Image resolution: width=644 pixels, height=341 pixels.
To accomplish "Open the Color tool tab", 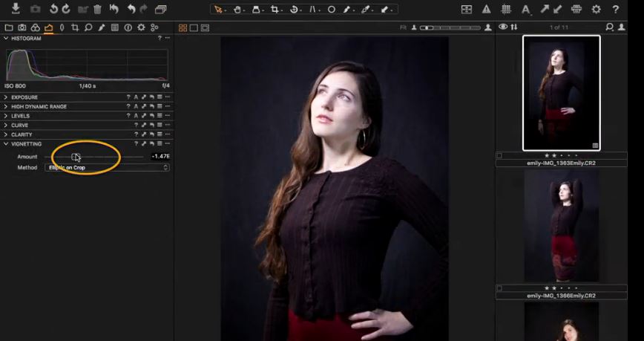I will [x=35, y=27].
